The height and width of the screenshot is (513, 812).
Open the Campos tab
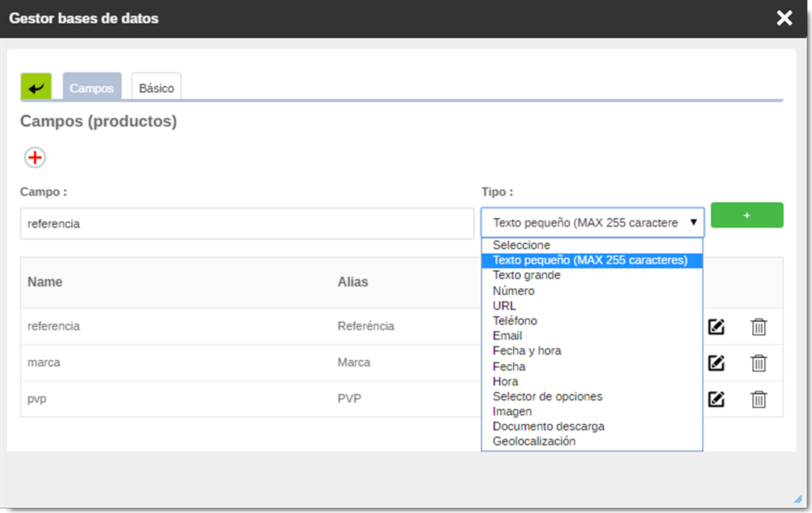pyautogui.click(x=92, y=88)
